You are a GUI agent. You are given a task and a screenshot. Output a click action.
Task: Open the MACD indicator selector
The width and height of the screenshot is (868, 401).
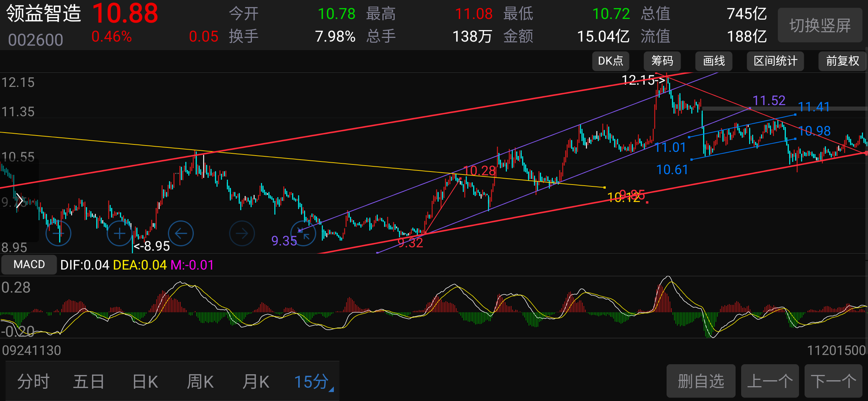click(x=29, y=264)
